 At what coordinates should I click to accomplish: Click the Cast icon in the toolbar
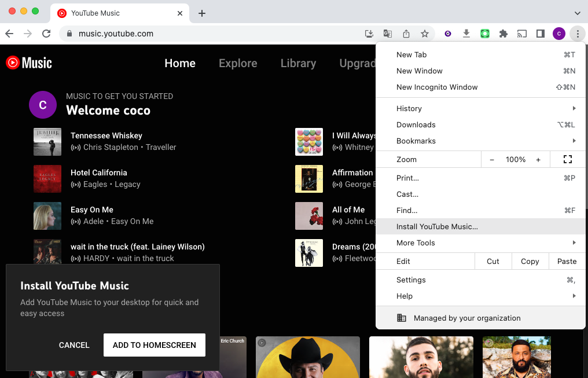521,34
